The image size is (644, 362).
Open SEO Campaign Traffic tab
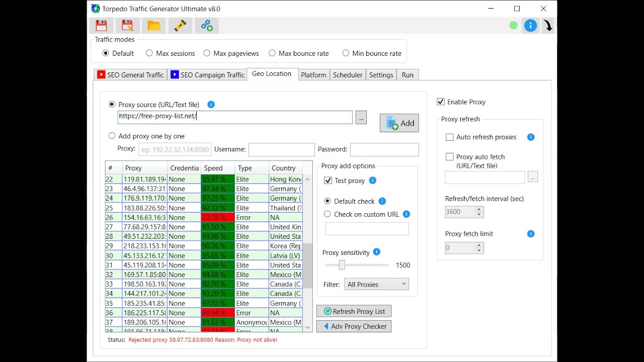[207, 75]
